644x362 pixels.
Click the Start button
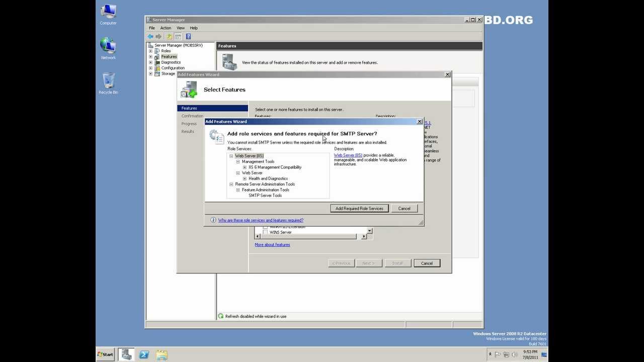point(106,354)
